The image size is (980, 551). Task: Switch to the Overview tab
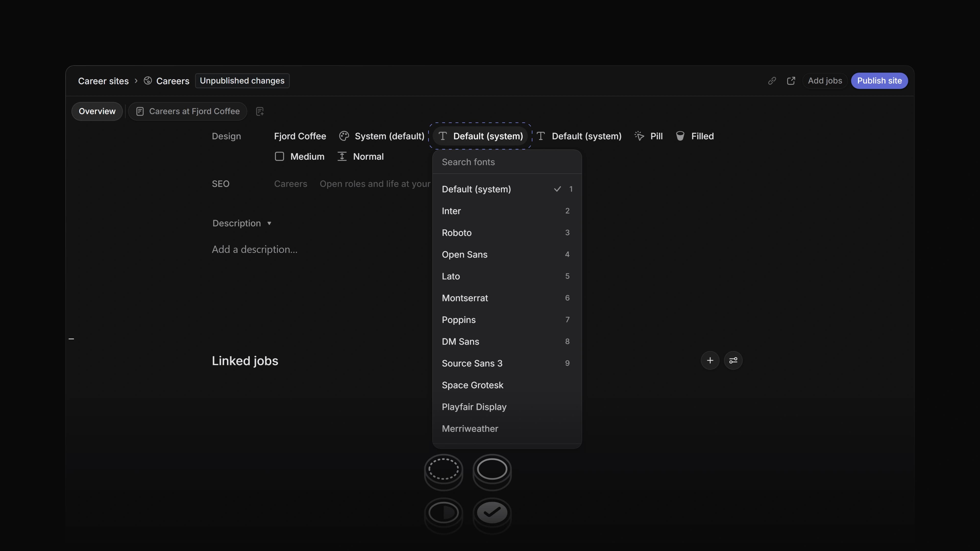pyautogui.click(x=97, y=111)
